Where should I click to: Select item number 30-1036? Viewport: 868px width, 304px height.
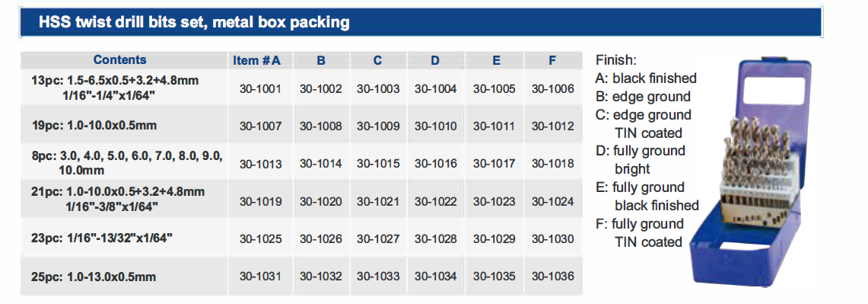tap(552, 277)
